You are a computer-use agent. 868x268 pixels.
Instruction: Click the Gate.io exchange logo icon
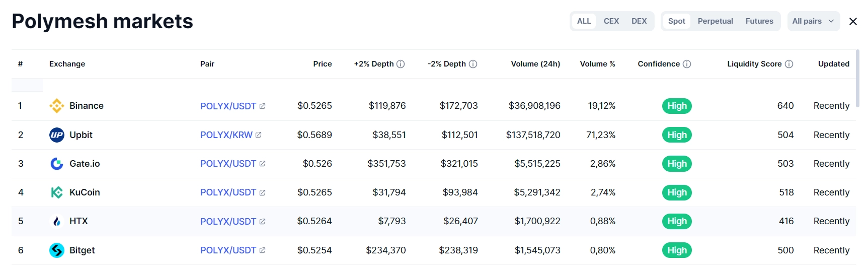[x=57, y=164]
